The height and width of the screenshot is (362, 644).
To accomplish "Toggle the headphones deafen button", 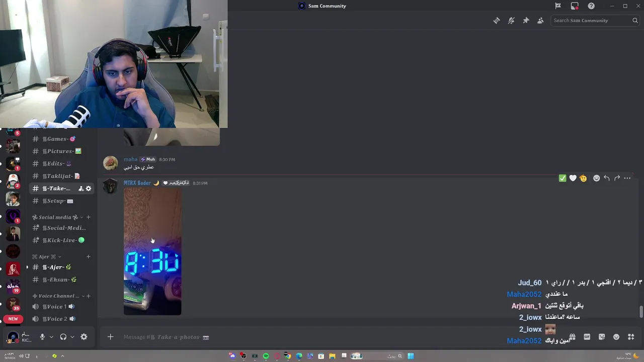I will [x=63, y=337].
